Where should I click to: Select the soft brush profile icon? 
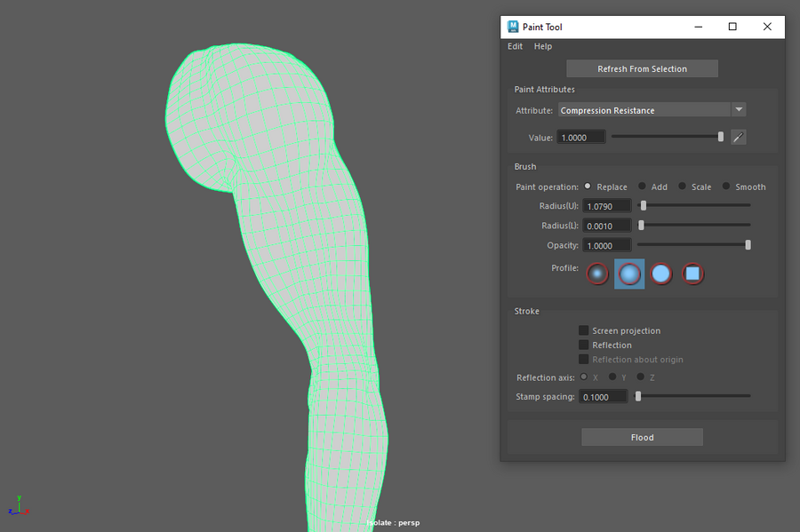pyautogui.click(x=629, y=274)
